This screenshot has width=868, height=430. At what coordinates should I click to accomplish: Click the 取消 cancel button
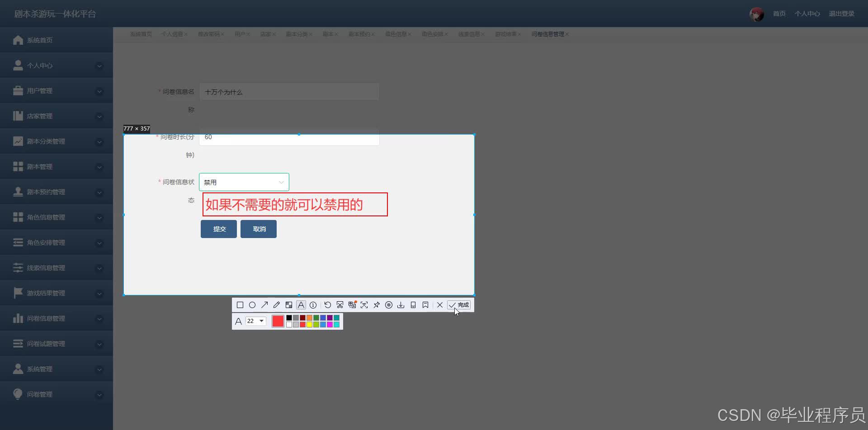(x=259, y=229)
